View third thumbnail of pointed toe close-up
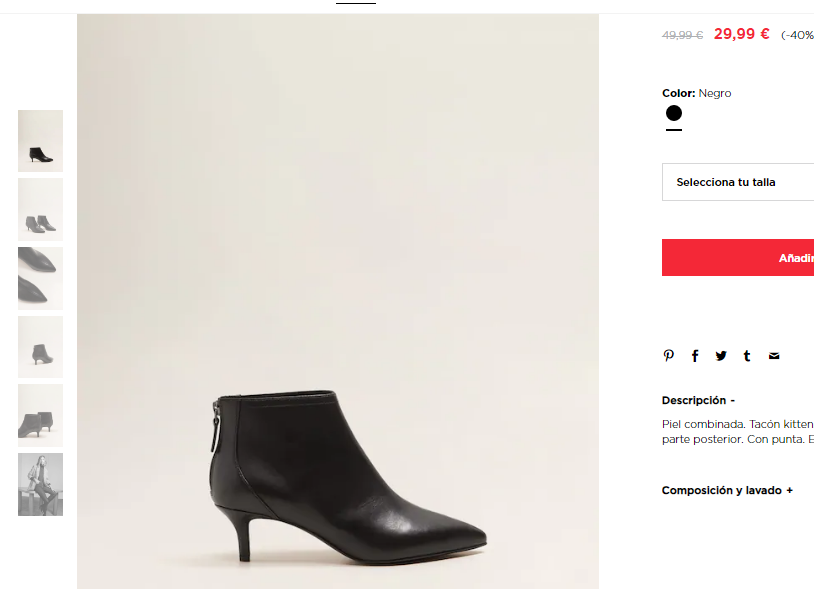The height and width of the screenshot is (589, 814). pyautogui.click(x=40, y=279)
